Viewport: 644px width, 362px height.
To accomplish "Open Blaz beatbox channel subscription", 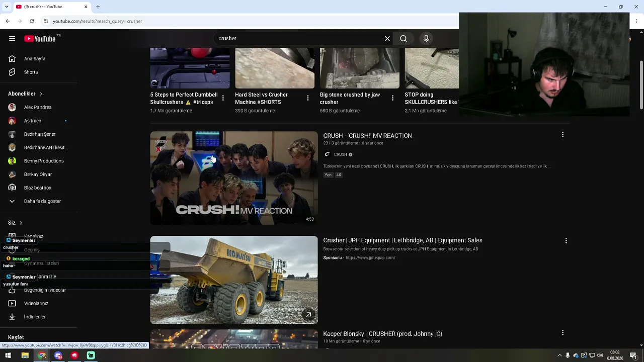I will [x=38, y=188].
